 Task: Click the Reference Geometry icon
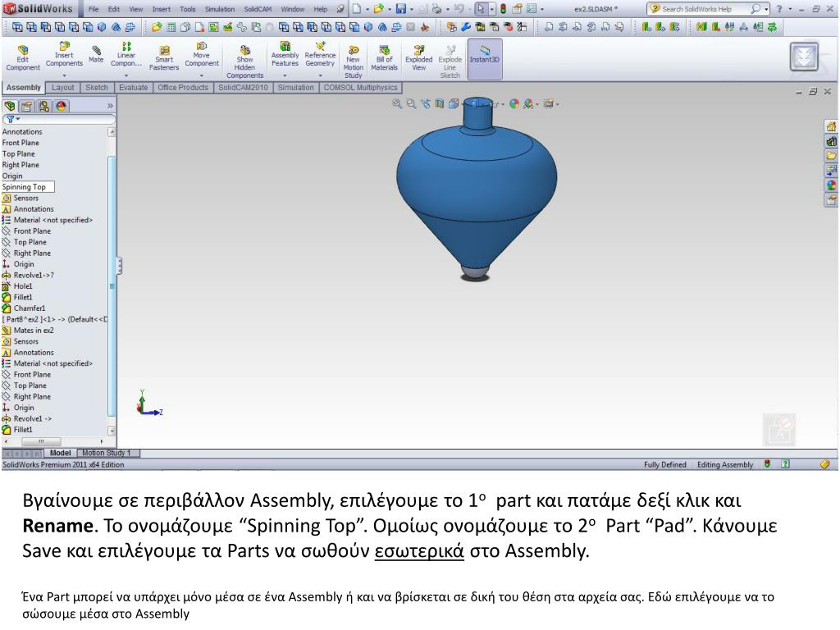point(320,47)
